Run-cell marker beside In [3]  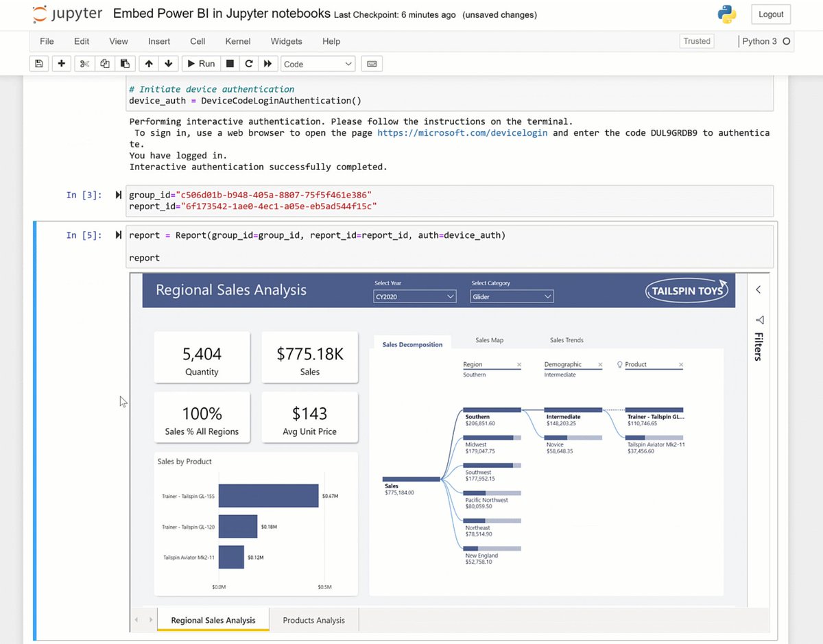[119, 195]
